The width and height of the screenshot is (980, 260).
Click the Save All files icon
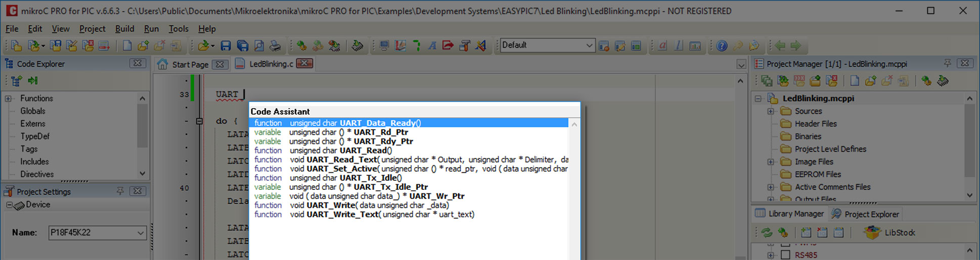point(242,46)
